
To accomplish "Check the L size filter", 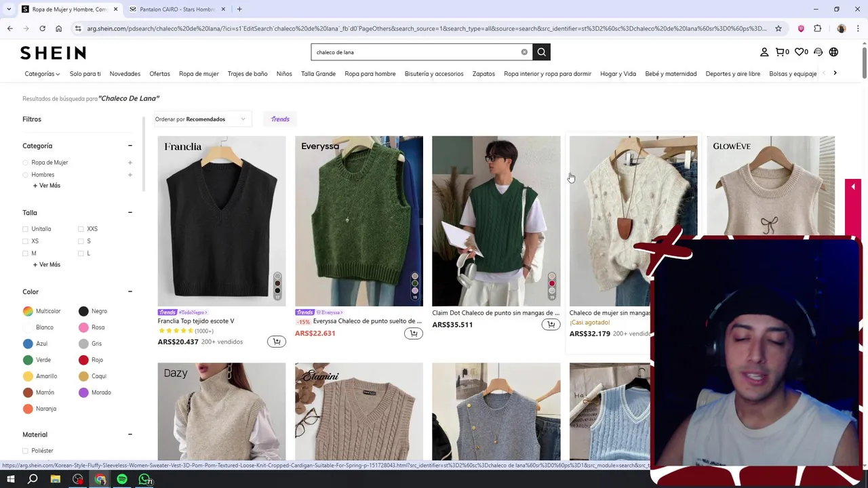I will [x=81, y=253].
